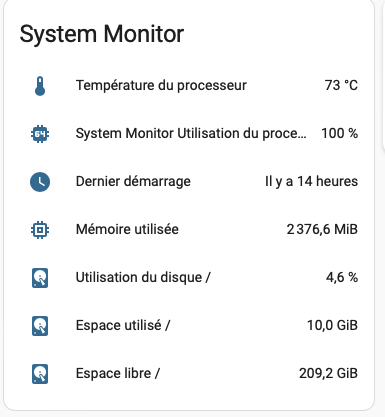Screen dimensions: 385x417
Task: Click the 100 % processor usage value
Action: pos(339,133)
